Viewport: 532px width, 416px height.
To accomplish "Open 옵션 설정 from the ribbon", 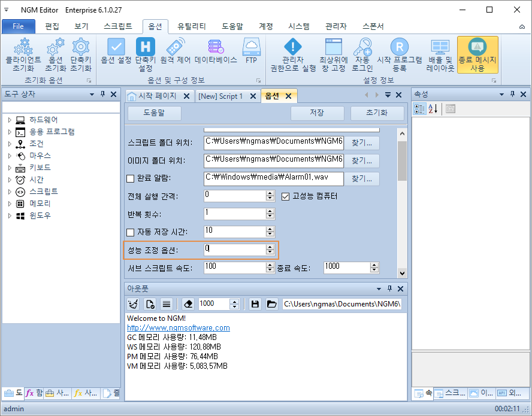I will point(116,51).
